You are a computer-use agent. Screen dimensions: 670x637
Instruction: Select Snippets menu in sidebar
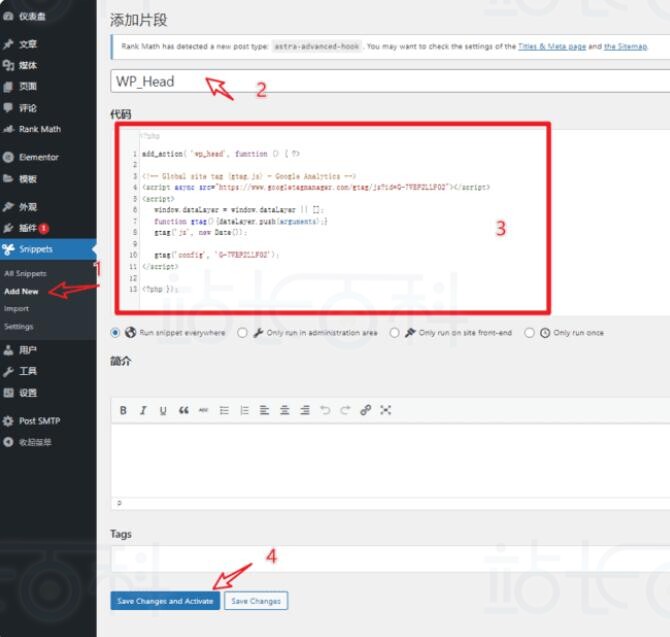tap(48, 249)
